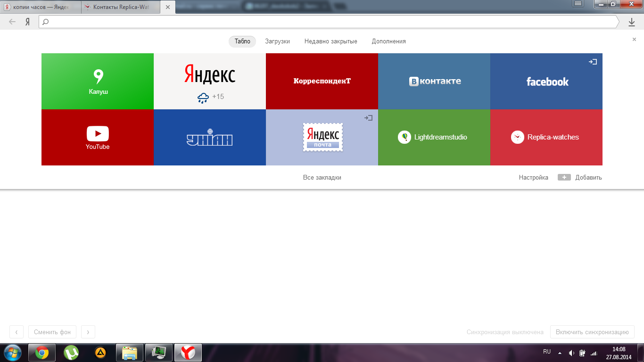
Task: Open the Настройка link for tiles
Action: pos(534,178)
